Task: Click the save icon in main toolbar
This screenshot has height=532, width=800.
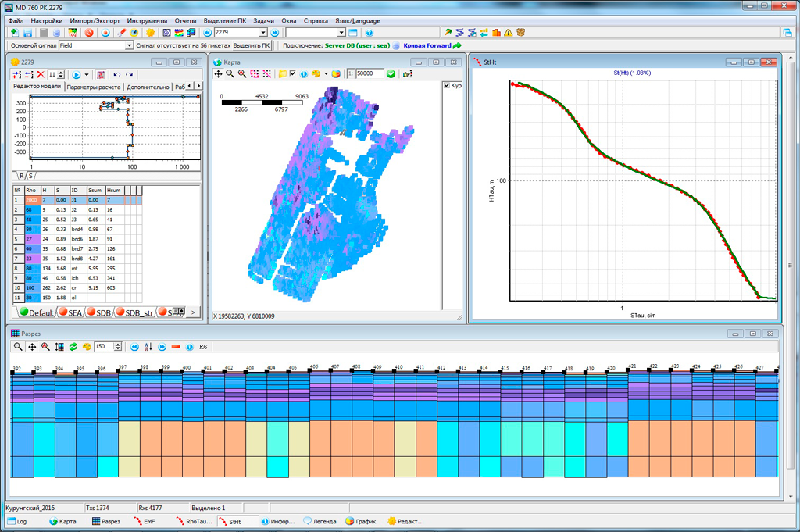Action: click(x=27, y=33)
